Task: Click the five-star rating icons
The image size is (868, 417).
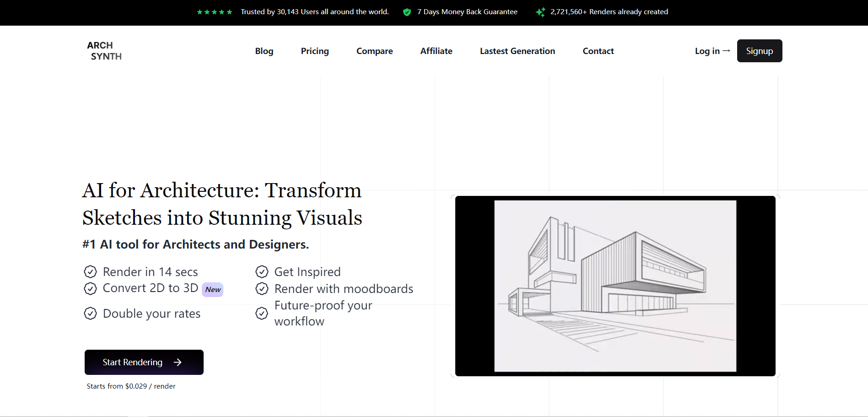Action: pyautogui.click(x=214, y=12)
